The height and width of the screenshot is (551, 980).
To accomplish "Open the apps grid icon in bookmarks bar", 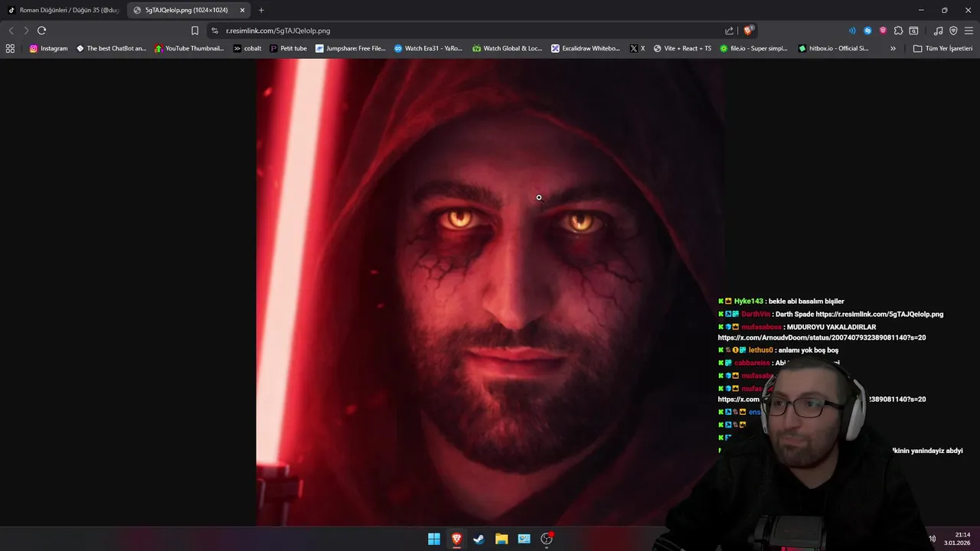I will pos(10,48).
